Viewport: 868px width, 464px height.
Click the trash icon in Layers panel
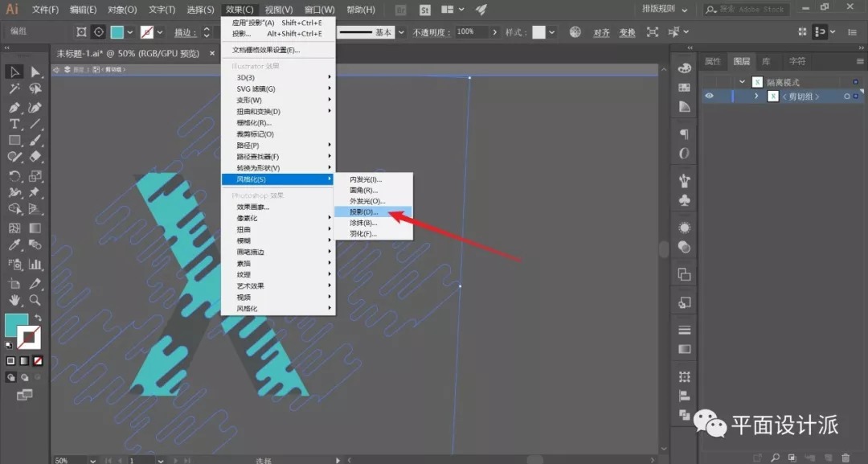coord(845,458)
